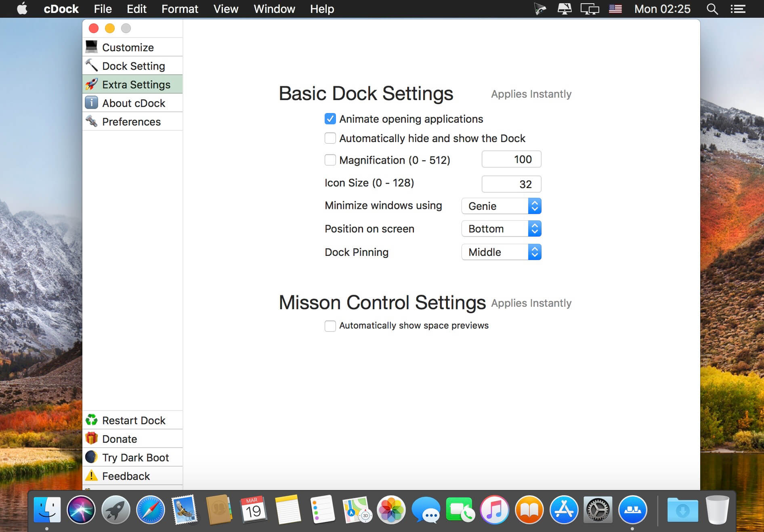The width and height of the screenshot is (764, 532).
Task: Click the Restart Dock button
Action: 132,420
